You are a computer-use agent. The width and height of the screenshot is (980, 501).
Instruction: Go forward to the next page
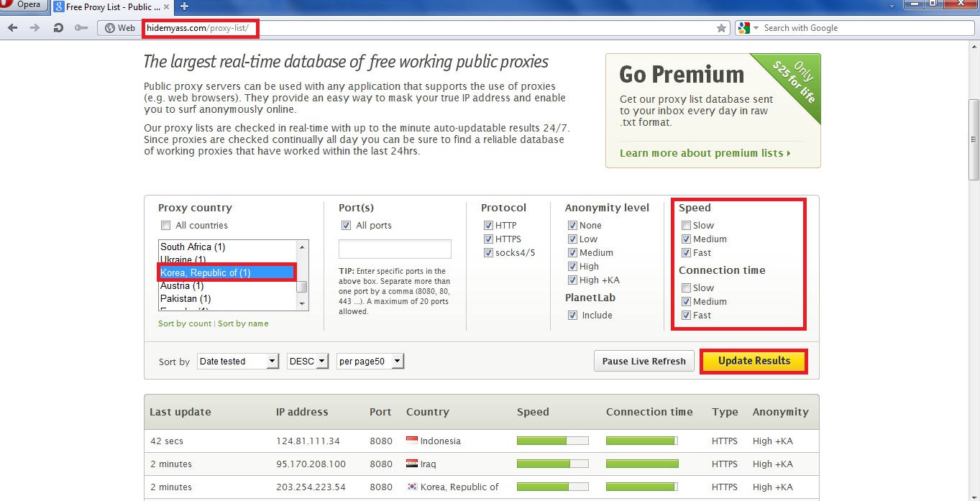tap(35, 28)
